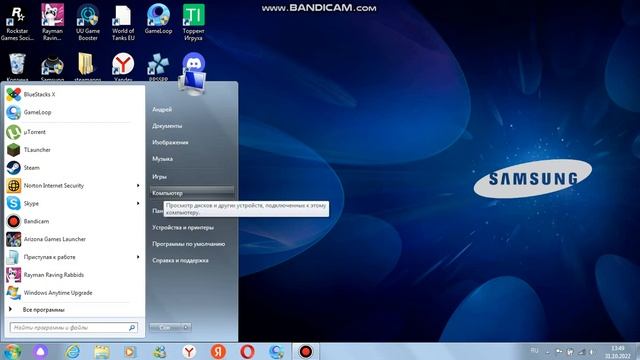Select Rayman Ravin... desktop shortcut
This screenshot has height=360, width=640.
pos(53,22)
